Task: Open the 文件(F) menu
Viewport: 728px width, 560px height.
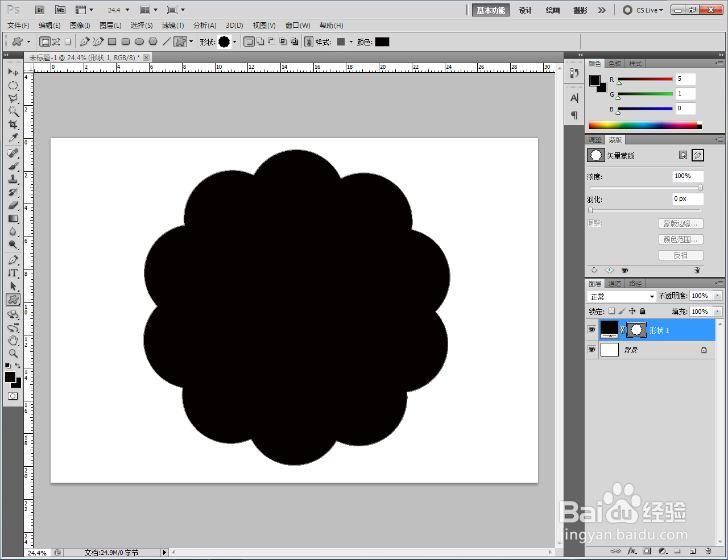Action: tap(18, 26)
